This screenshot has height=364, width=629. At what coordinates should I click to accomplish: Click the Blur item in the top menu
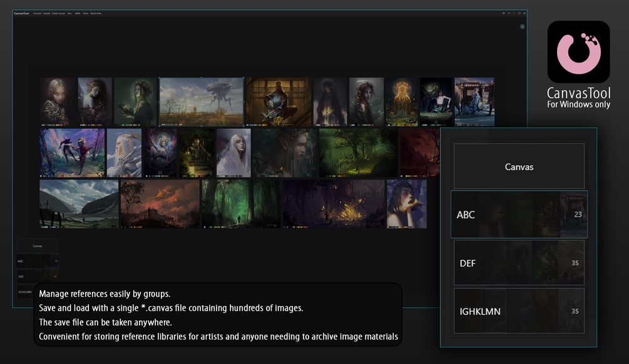69,13
